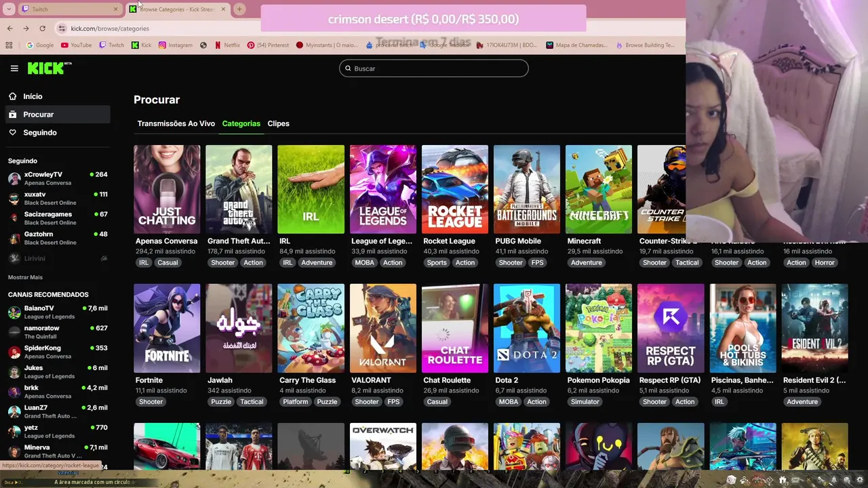Open the hamburger menu beside the Kick logo
The height and width of the screenshot is (488, 868).
click(x=14, y=68)
